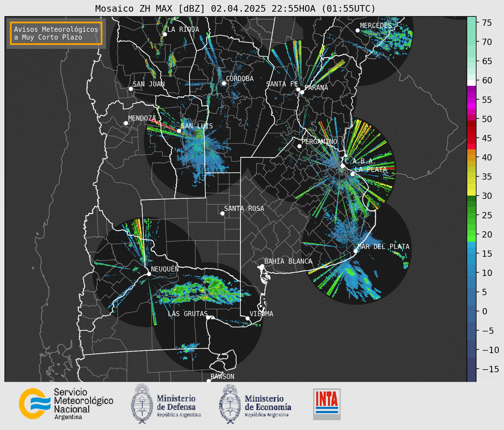The height and width of the screenshot is (430, 504).
Task: Click the C.A.B.A. city dot
Action: (343, 166)
